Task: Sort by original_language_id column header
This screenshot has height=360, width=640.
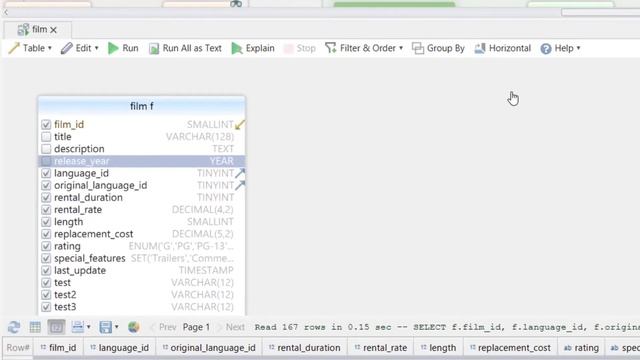Action: pos(209,348)
